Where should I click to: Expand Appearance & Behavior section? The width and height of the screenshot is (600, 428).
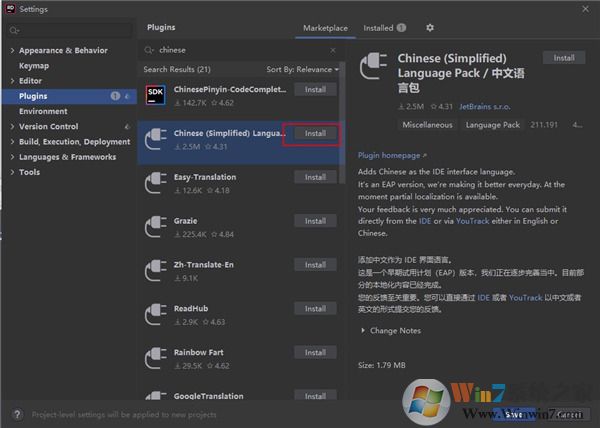(12, 50)
